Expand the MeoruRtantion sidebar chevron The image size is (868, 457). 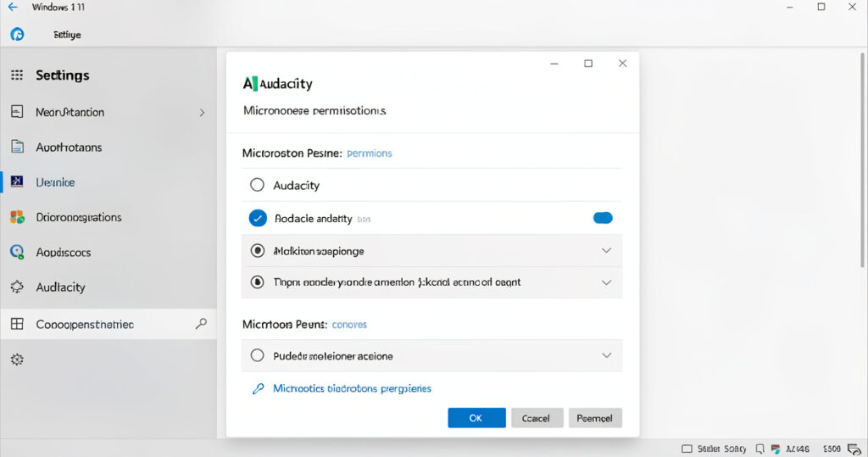click(x=202, y=113)
